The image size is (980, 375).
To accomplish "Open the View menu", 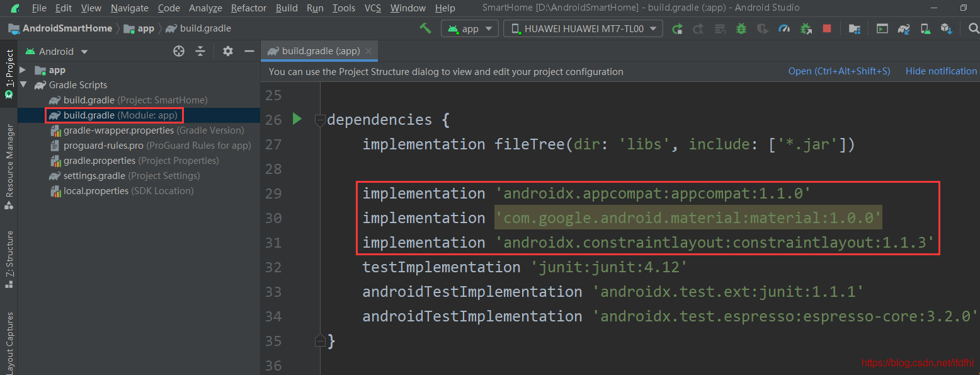I will 91,8.
